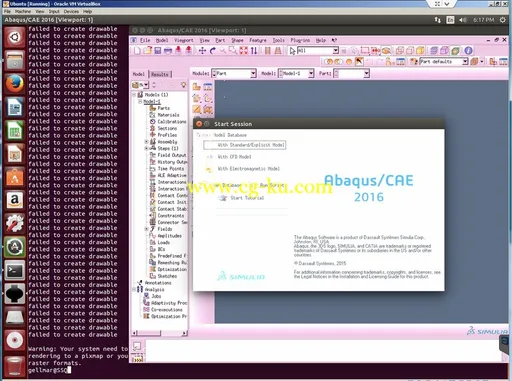
Task: Expand the Fields tree node
Action: click(x=146, y=229)
